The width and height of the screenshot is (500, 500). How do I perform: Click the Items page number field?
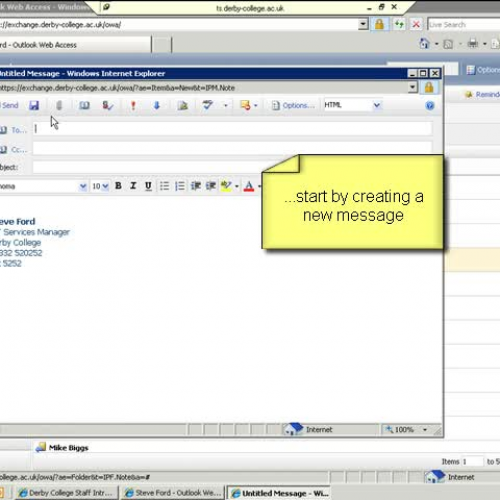coord(473,462)
